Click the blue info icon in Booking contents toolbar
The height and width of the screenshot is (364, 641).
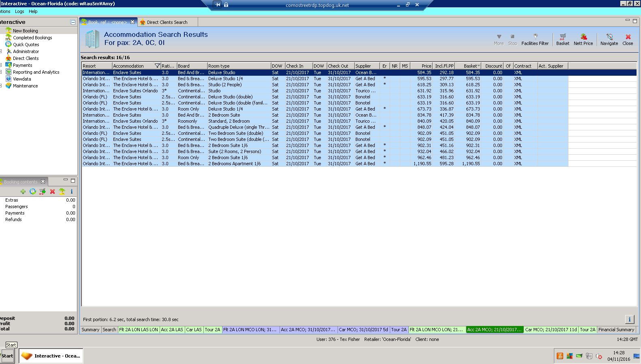[x=72, y=192]
